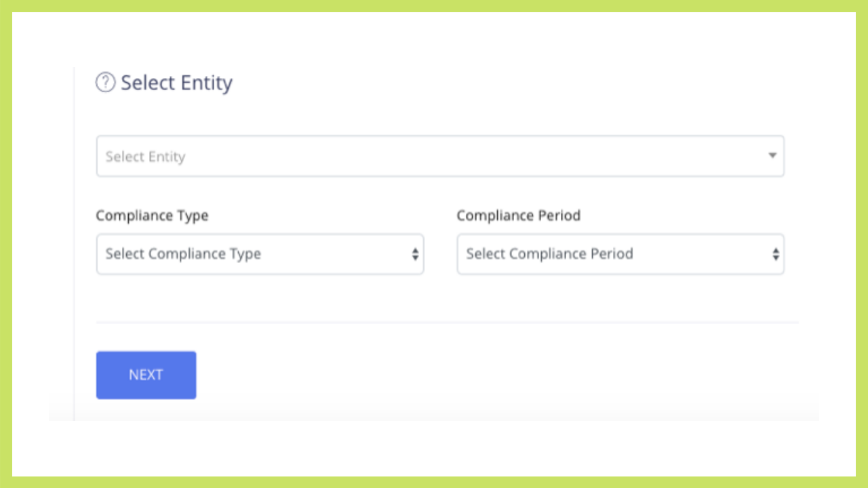This screenshot has width=868, height=488.
Task: Click the NEXT text inside the button
Action: point(146,375)
